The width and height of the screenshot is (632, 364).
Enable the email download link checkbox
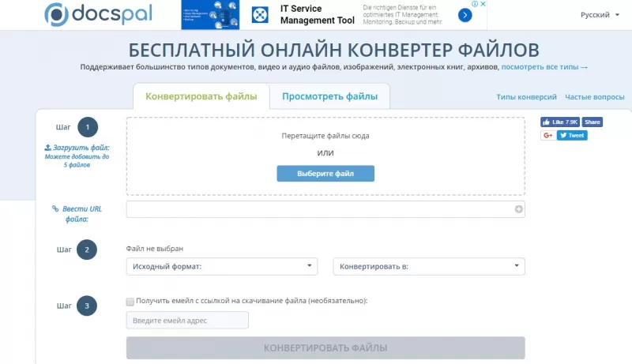click(x=130, y=302)
